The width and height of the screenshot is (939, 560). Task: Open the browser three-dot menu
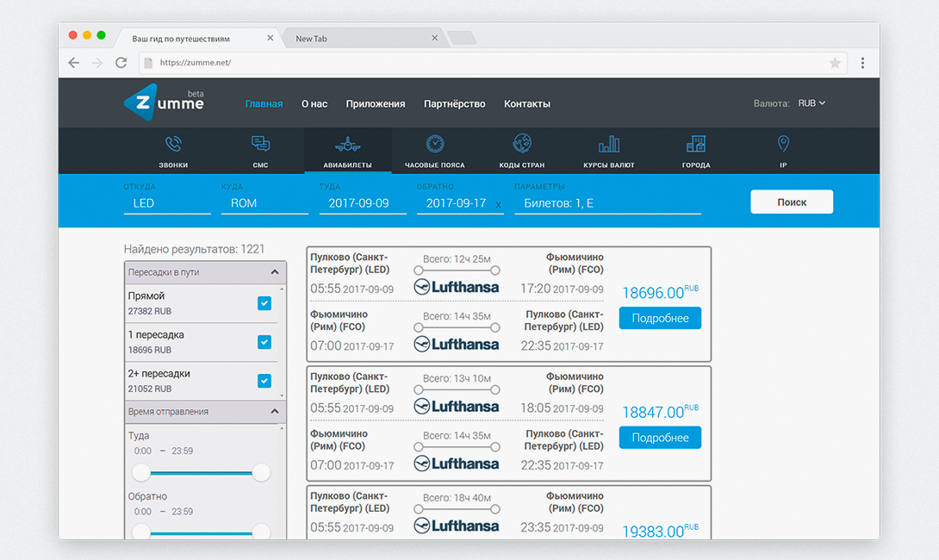coord(862,63)
